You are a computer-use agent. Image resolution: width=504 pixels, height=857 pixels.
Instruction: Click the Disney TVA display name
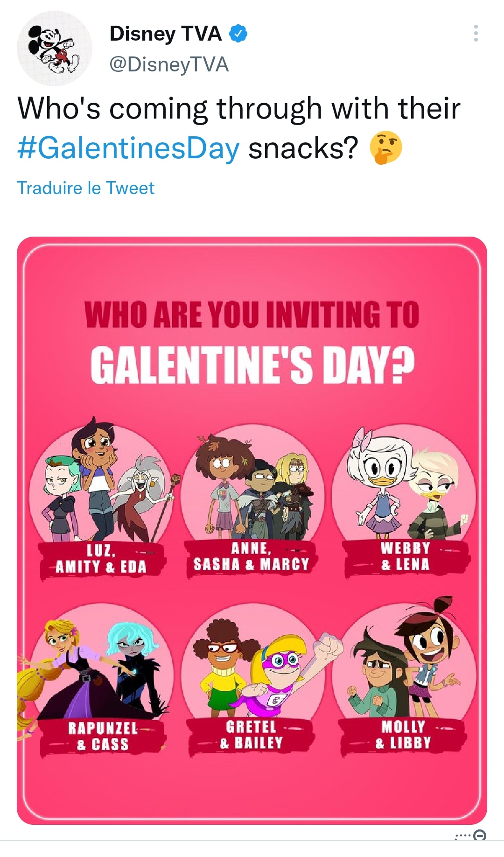click(x=166, y=34)
